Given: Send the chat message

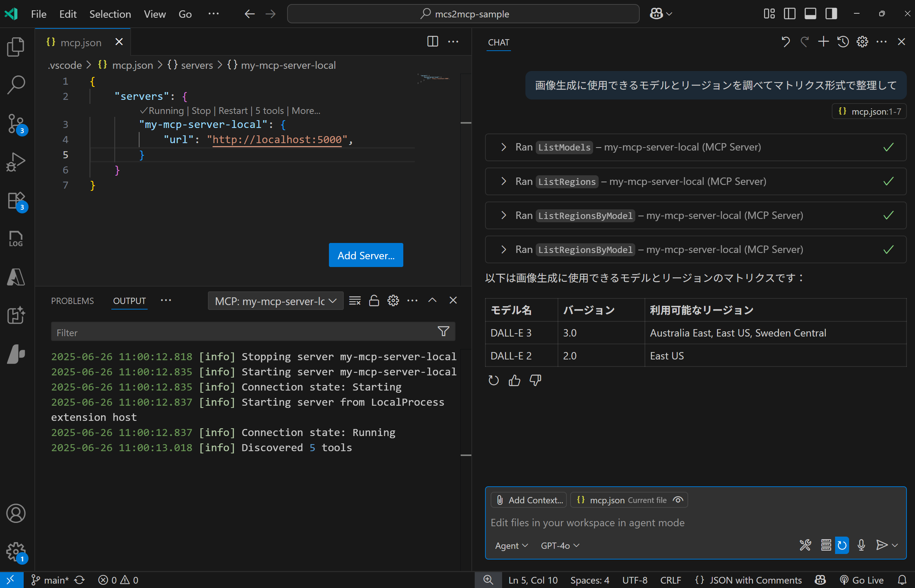Looking at the screenshot, I should click(881, 545).
